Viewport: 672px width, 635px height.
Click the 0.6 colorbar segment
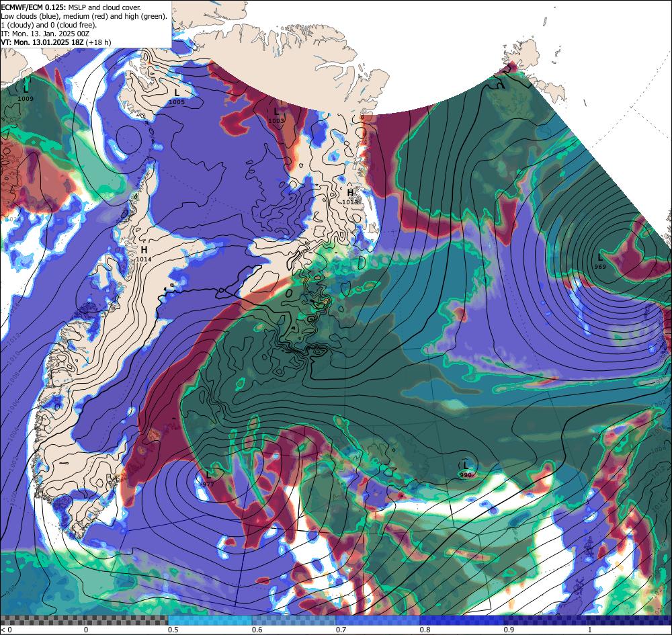(x=294, y=620)
